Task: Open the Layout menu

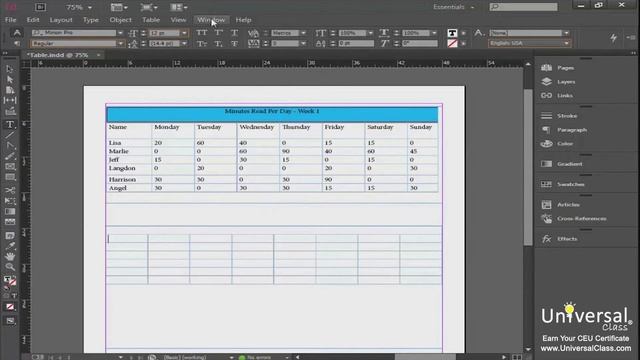Action: (61, 20)
